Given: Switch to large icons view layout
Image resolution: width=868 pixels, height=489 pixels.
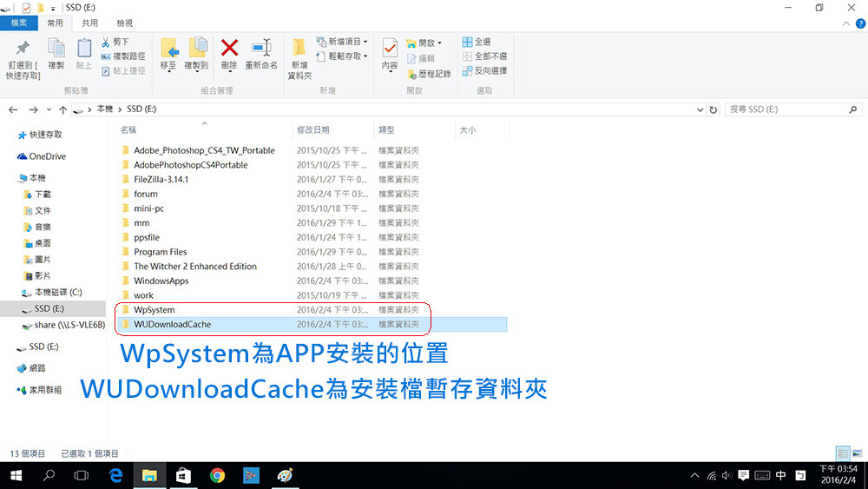Looking at the screenshot, I should (x=857, y=453).
